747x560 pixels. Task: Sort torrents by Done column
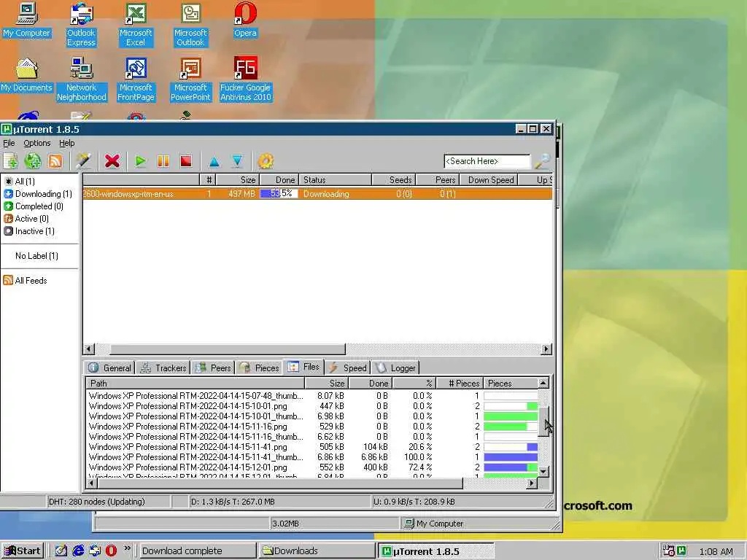(x=279, y=180)
